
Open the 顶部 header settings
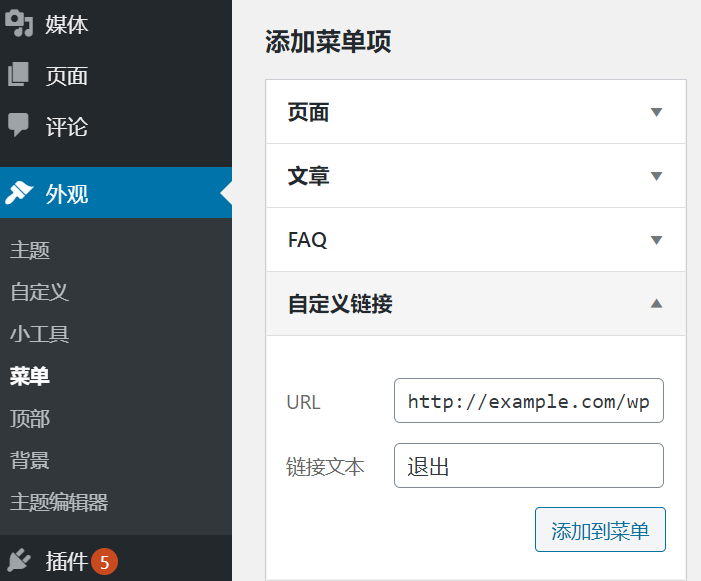coord(30,418)
